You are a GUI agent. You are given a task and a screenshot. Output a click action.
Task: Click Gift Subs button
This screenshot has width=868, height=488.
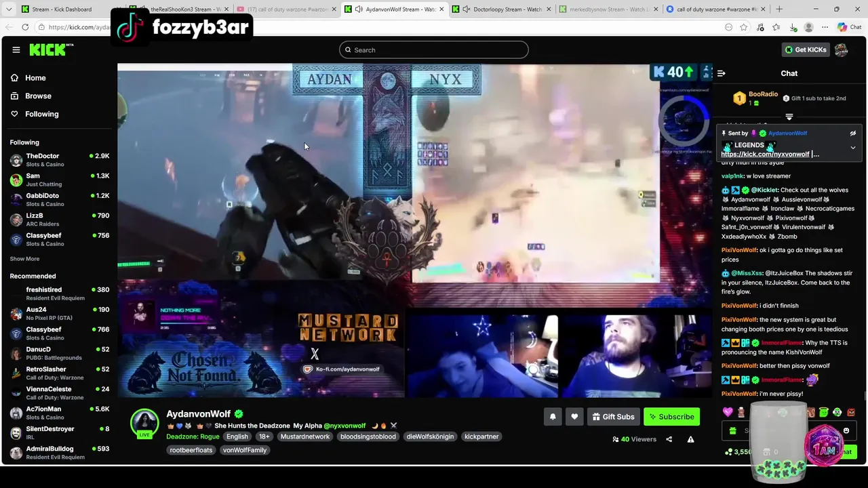pos(613,417)
